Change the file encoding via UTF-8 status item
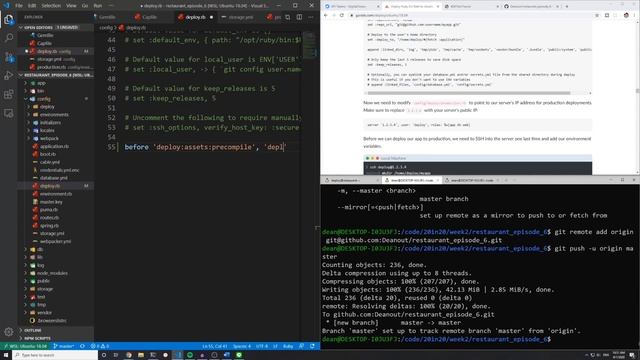 [262, 346]
